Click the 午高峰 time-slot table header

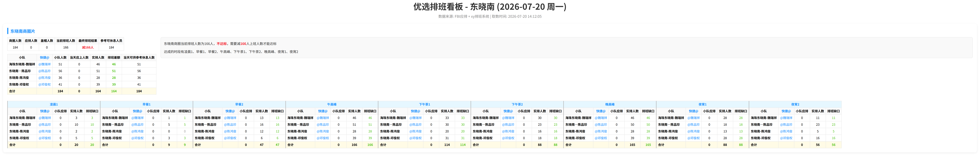(332, 104)
